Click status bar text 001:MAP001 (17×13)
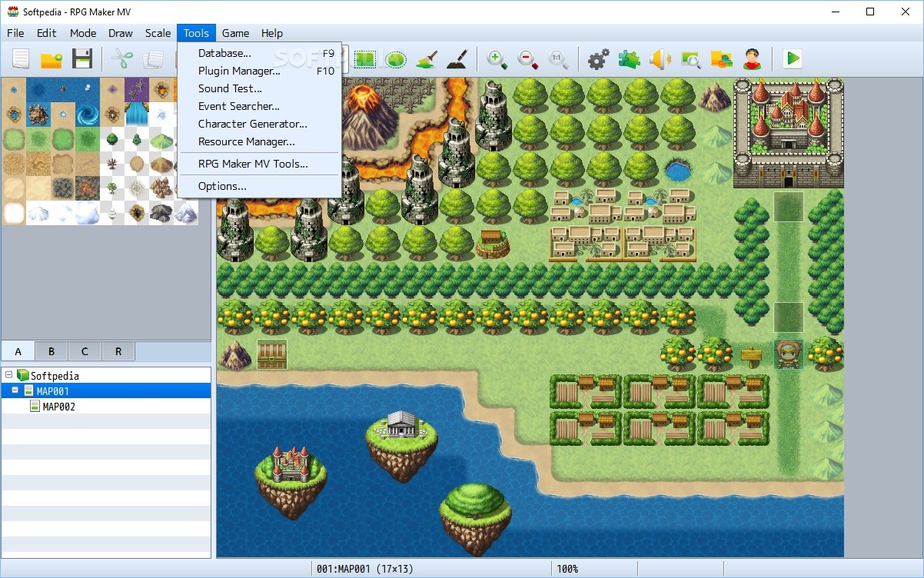 365,569
